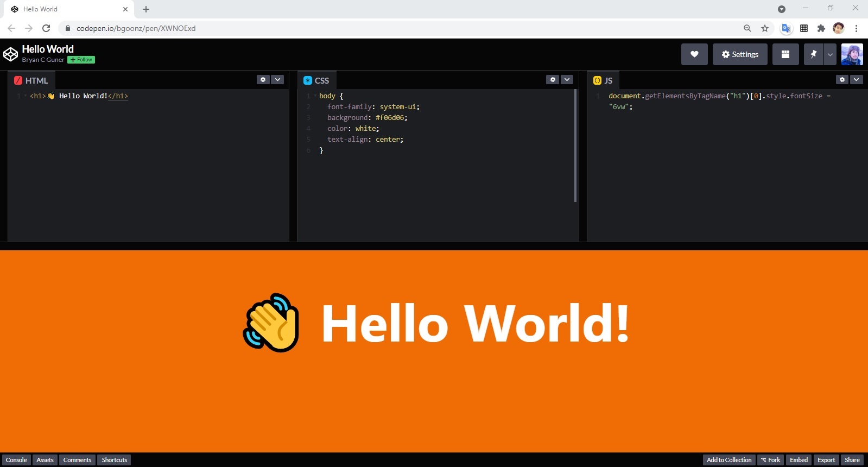868x467 pixels.
Task: Bookmark page with star icon
Action: [765, 28]
